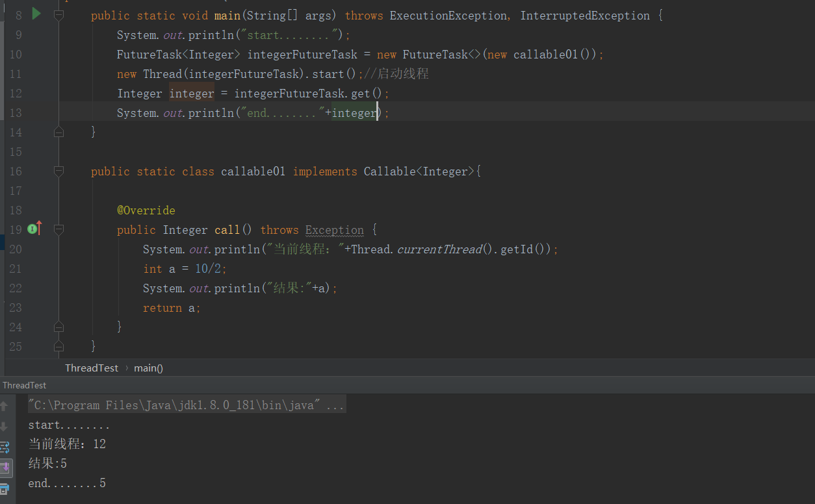This screenshot has height=504, width=815.
Task: Click 'ExecutionException' in main signature
Action: point(448,16)
